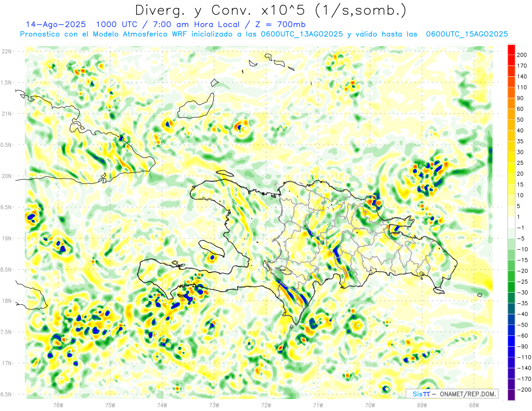Click the '-140' value on the color scale
The image size is (532, 411).
tap(524, 368)
